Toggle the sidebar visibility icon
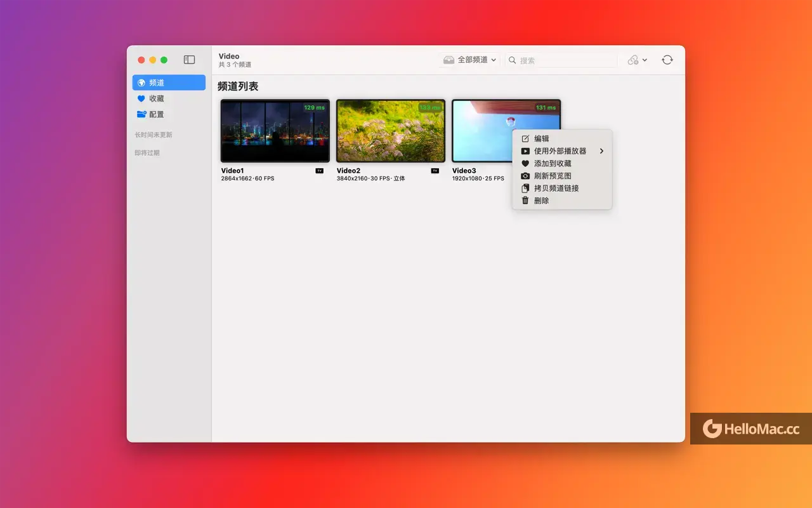Viewport: 812px width, 508px height. (189, 60)
